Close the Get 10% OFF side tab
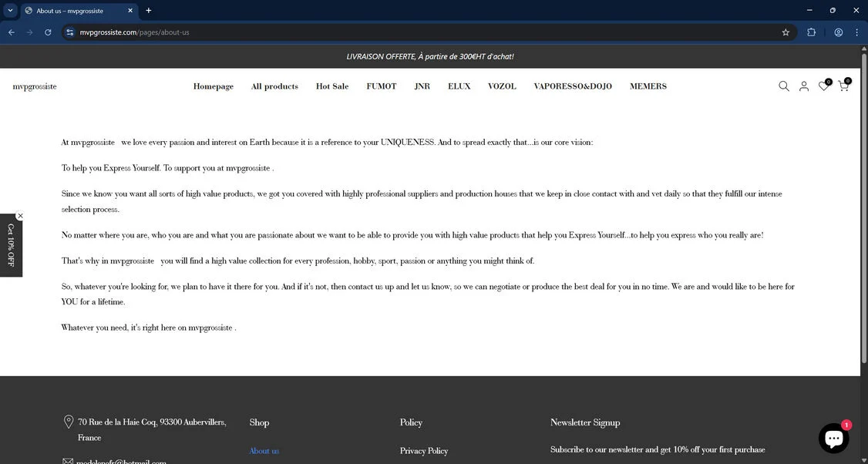 (20, 216)
